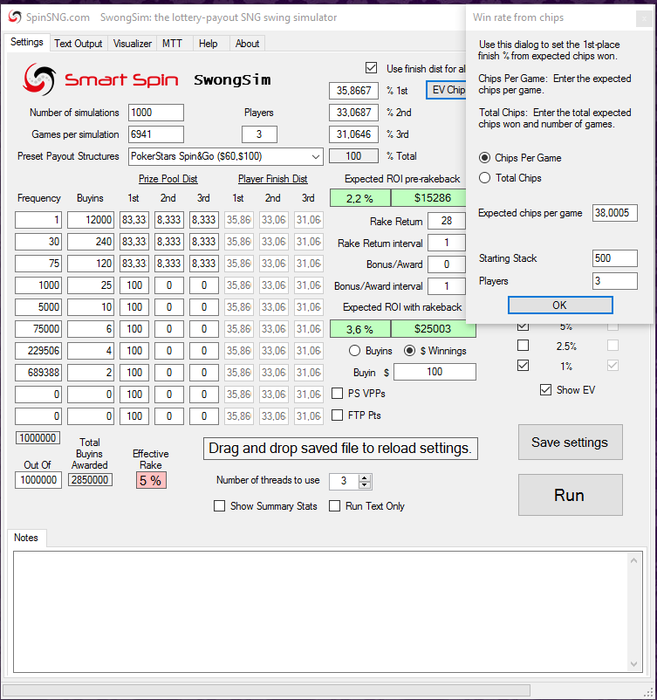657x700 pixels.
Task: Click Notes scrollbar down arrow
Action: click(x=634, y=664)
